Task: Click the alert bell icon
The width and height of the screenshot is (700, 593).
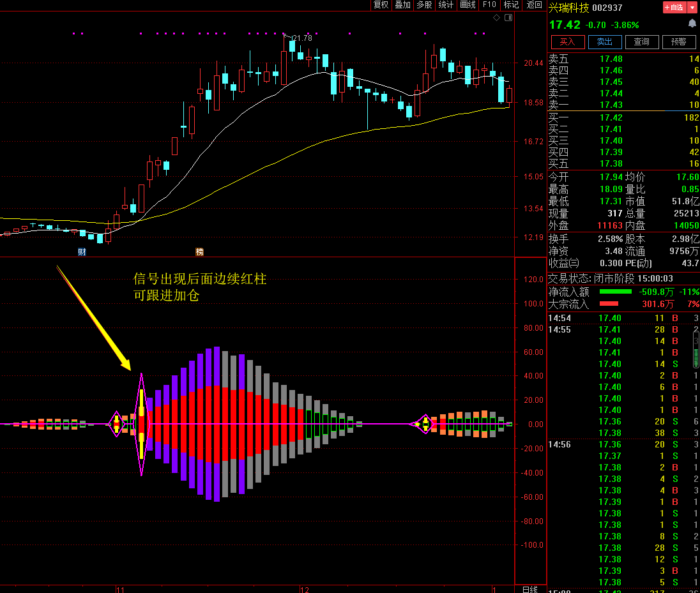Action: (x=692, y=24)
